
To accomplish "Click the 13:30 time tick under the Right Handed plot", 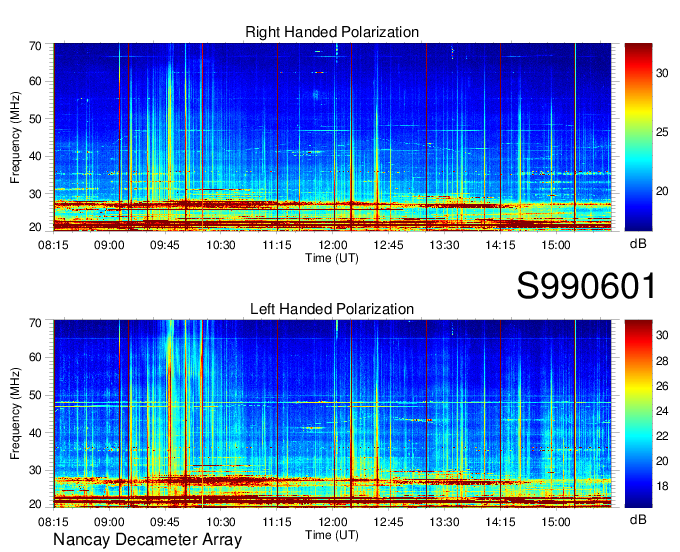I will pyautogui.click(x=445, y=245).
